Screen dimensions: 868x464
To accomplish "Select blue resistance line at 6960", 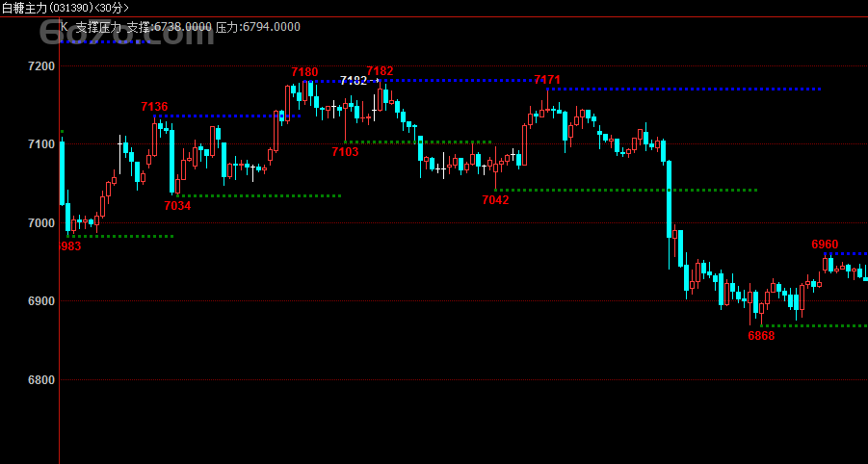I will (x=845, y=254).
